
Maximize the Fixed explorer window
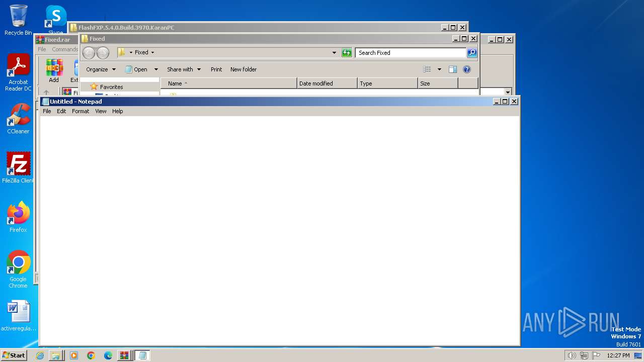(464, 39)
